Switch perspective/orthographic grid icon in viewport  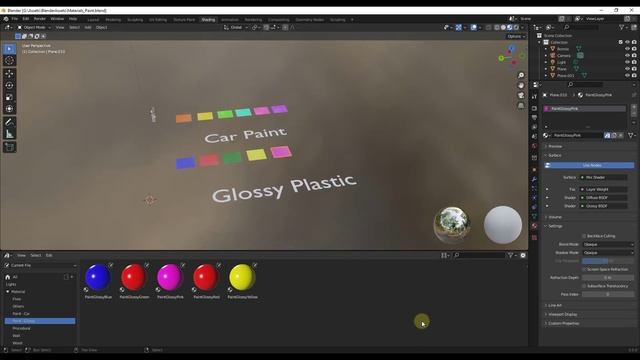[521, 105]
